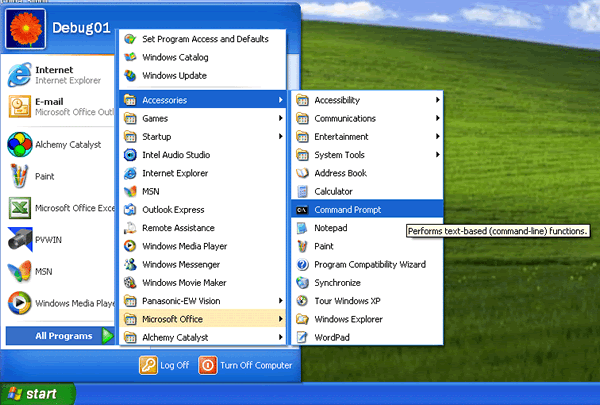Click the Tour Windows XP icon

(302, 301)
